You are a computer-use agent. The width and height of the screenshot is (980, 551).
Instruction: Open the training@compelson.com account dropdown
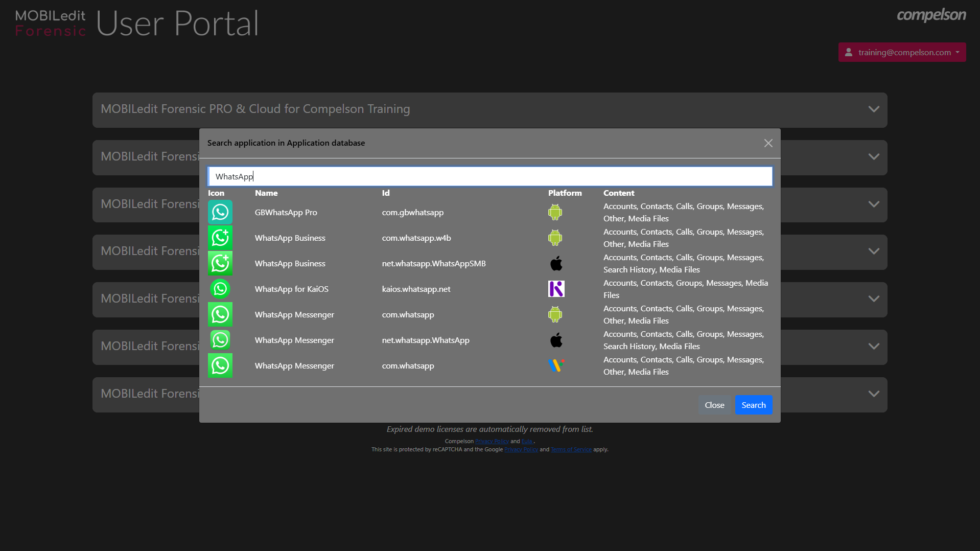click(902, 52)
